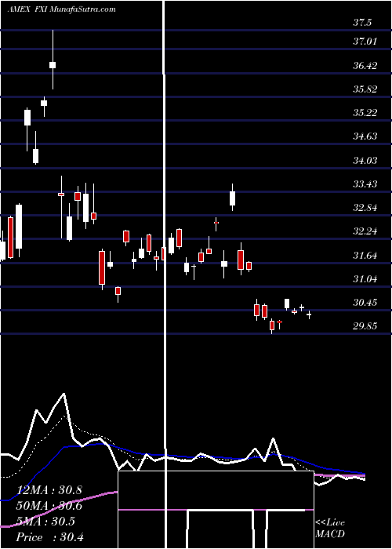The width and height of the screenshot is (392, 549).
Task: Click the 'Price : 30.4' readout
Action: click(x=49, y=537)
